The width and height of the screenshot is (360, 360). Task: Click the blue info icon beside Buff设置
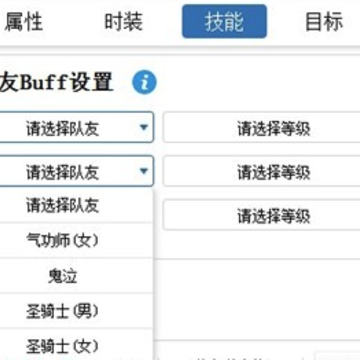pos(144,82)
